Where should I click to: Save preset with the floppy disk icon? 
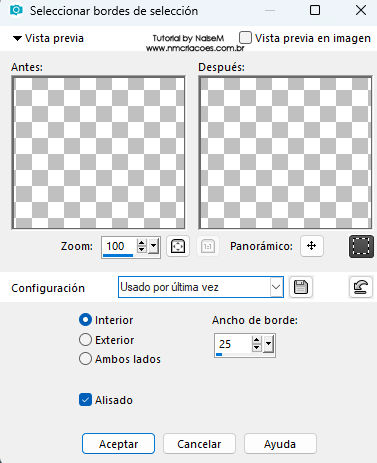click(x=301, y=287)
